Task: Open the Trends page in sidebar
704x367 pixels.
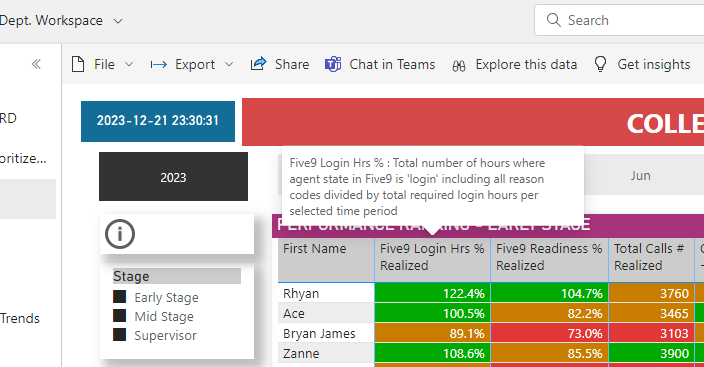Action: click(20, 318)
